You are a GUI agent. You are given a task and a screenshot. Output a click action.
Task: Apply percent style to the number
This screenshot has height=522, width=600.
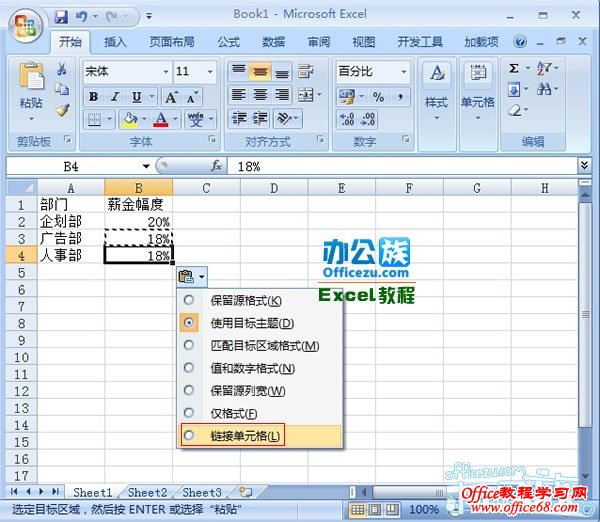378,97
